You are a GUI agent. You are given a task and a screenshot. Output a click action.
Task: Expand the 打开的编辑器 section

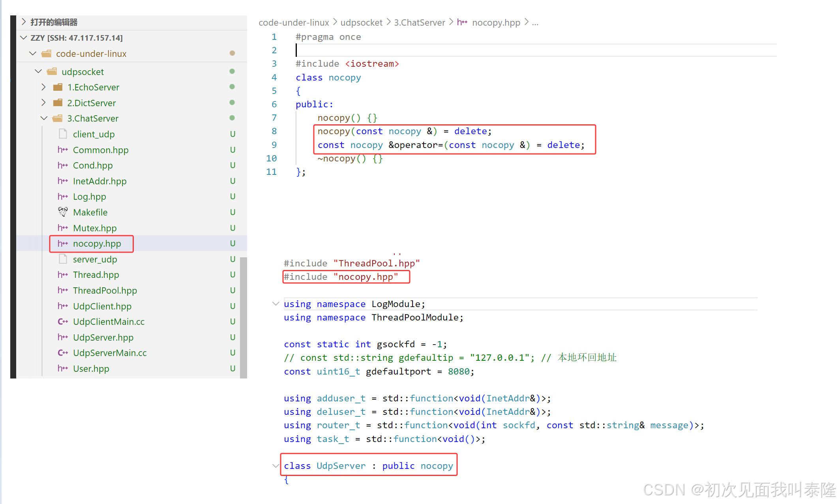(x=24, y=22)
